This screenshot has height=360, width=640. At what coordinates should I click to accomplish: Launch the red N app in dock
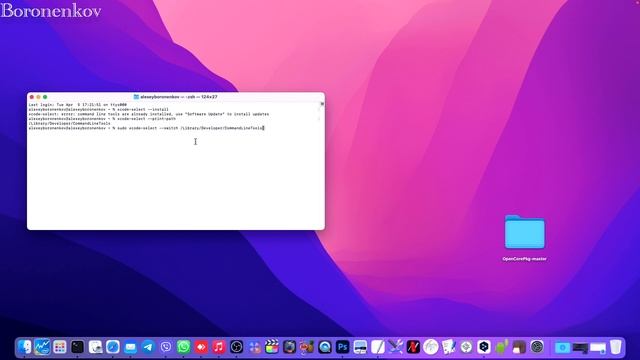(413, 347)
